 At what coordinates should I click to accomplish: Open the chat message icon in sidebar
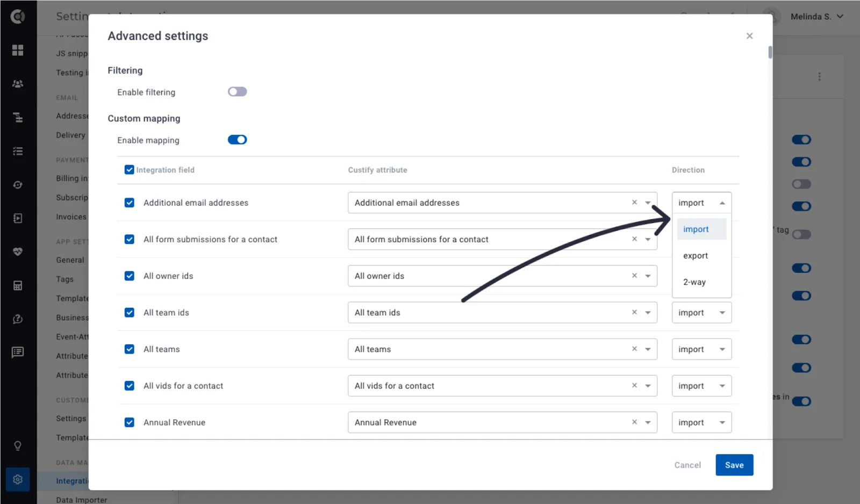[x=18, y=352]
